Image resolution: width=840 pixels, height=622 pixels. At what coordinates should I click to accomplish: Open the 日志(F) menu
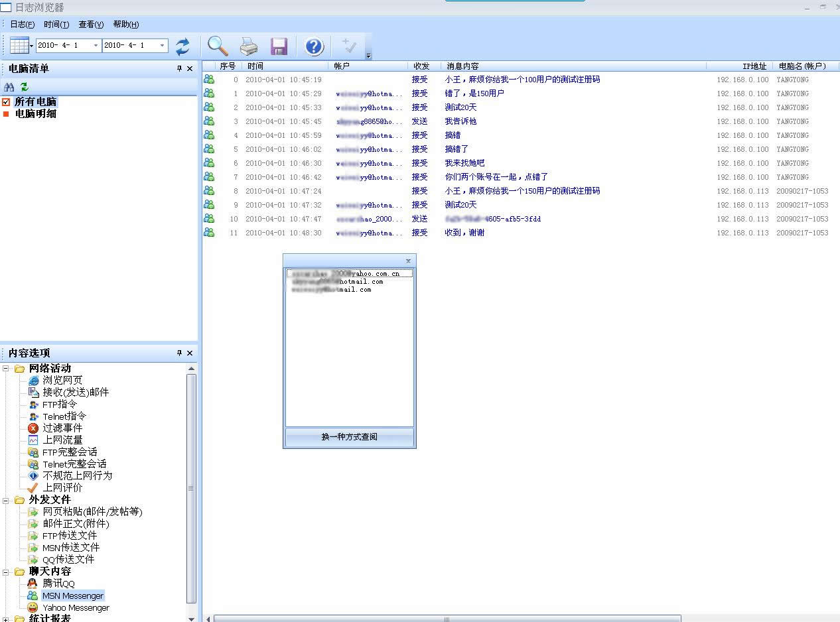pos(22,25)
